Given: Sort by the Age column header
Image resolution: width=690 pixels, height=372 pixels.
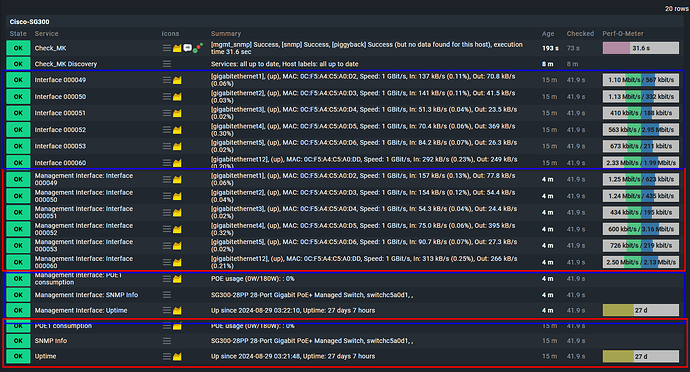Looking at the screenshot, I should point(548,33).
